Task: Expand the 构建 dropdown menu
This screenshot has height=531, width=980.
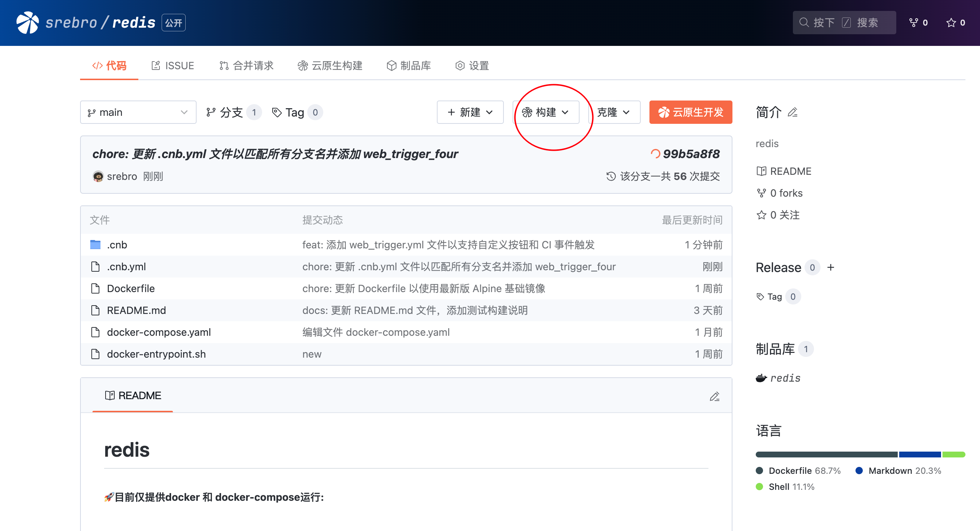Action: [x=546, y=112]
